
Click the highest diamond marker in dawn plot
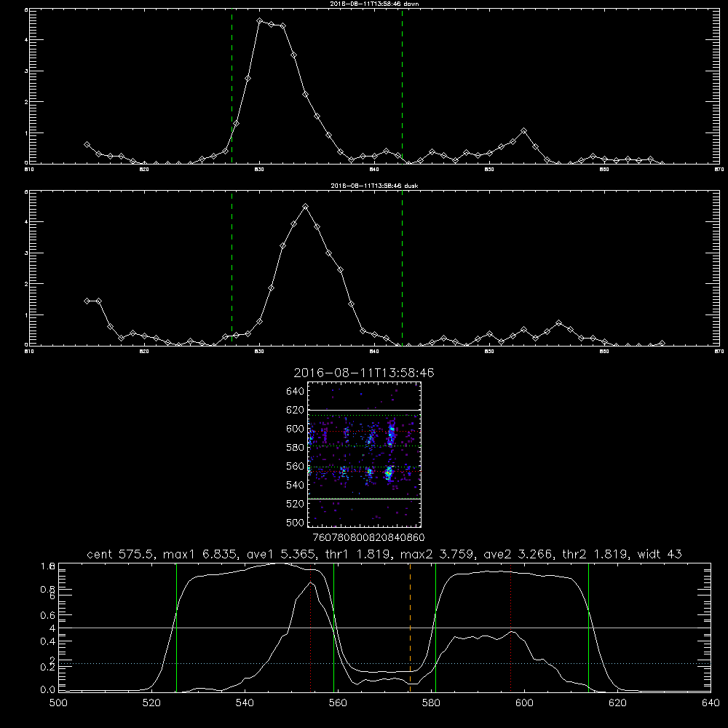pos(260,21)
